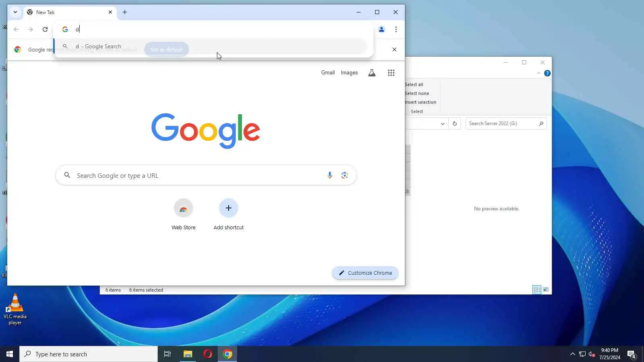Expand the File Explorer address history dropdown

[443, 124]
